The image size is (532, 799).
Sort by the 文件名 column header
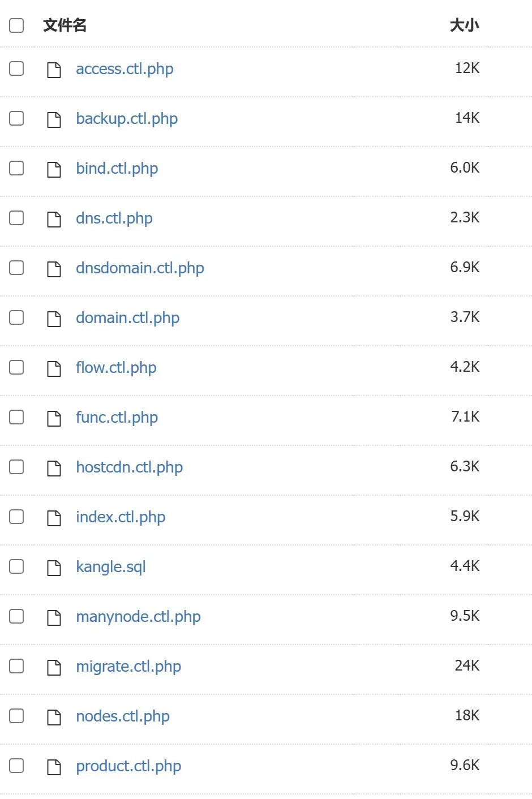[65, 25]
